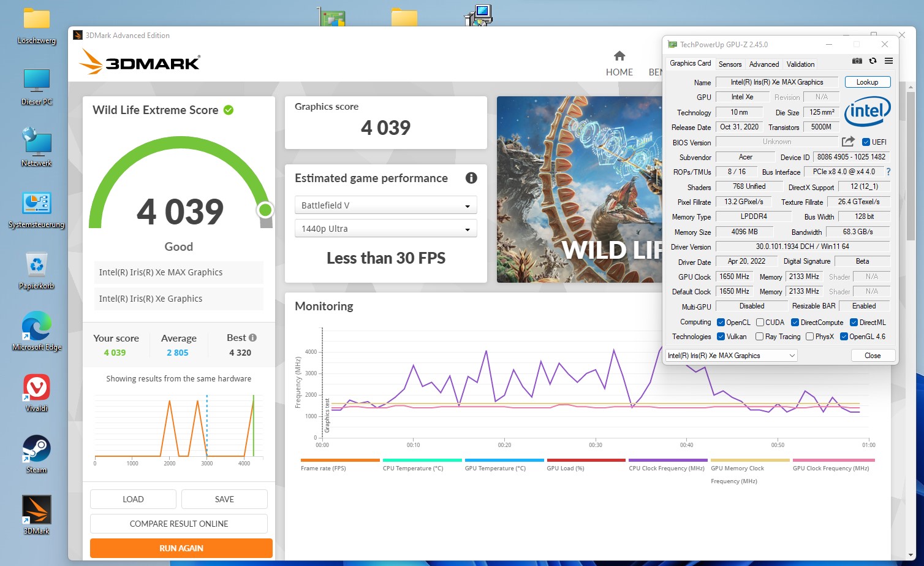This screenshot has height=566, width=924.
Task: Click the GPU Load red legend swatch
Action: (x=586, y=460)
